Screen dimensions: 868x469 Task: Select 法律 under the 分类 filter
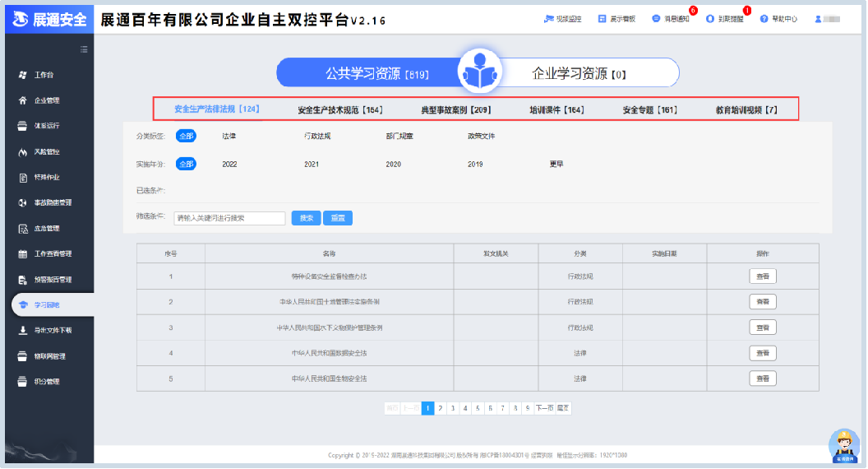click(x=229, y=136)
